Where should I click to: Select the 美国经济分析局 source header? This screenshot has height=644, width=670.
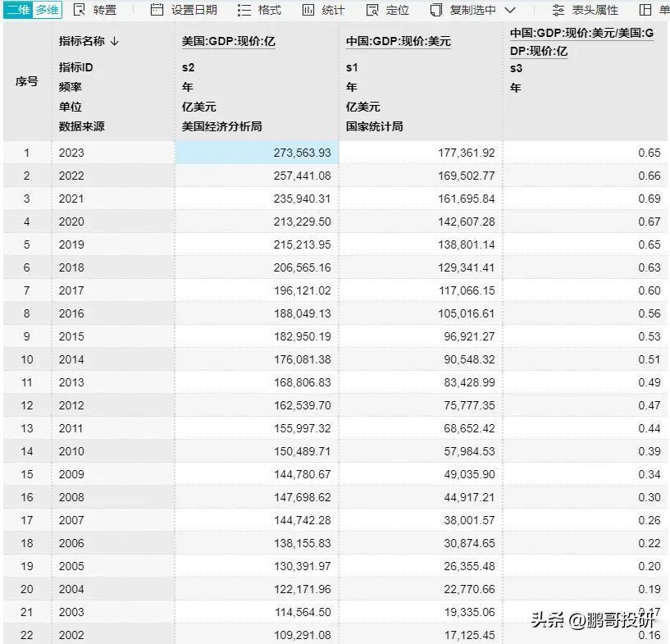221,126
